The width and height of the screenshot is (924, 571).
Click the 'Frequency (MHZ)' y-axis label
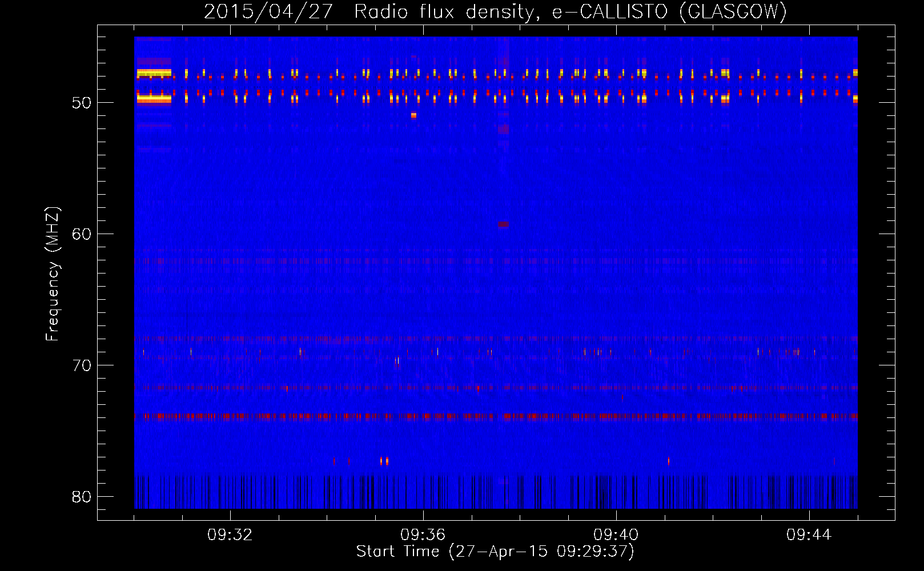coord(52,274)
